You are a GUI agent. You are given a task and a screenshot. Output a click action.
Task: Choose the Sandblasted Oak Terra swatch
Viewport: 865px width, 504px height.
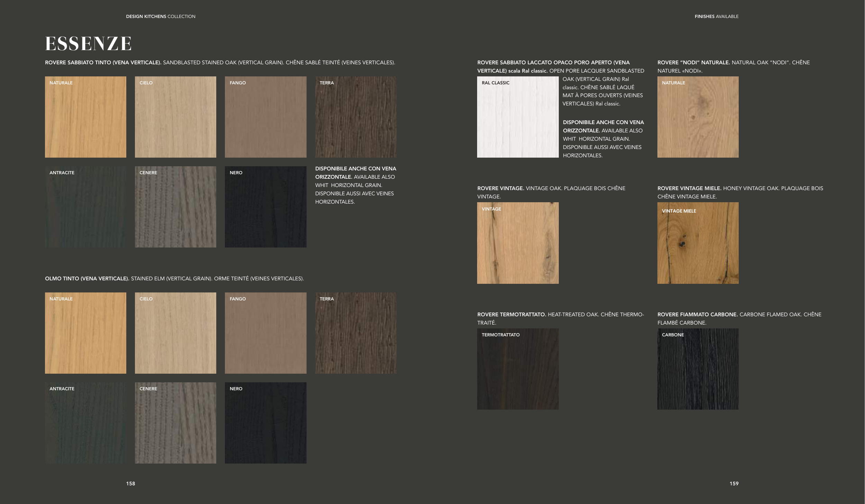point(356,117)
